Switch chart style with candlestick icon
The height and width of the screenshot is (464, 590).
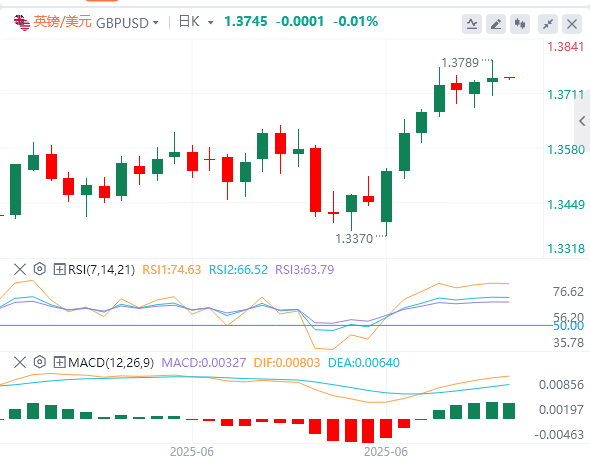[x=520, y=24]
